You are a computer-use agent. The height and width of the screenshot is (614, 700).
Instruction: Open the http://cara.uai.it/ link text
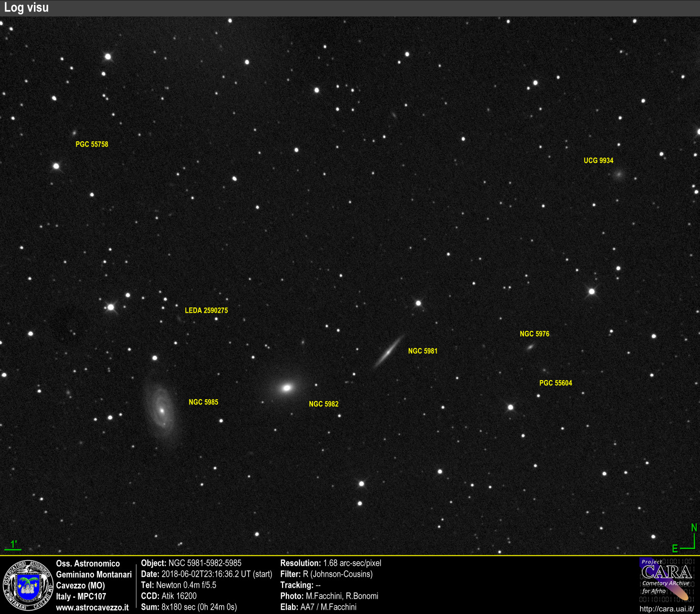point(667,609)
